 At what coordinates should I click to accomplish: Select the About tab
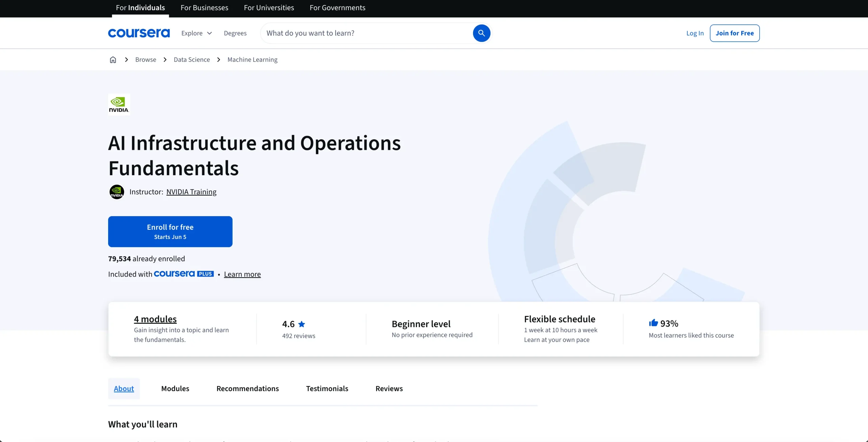click(x=124, y=388)
